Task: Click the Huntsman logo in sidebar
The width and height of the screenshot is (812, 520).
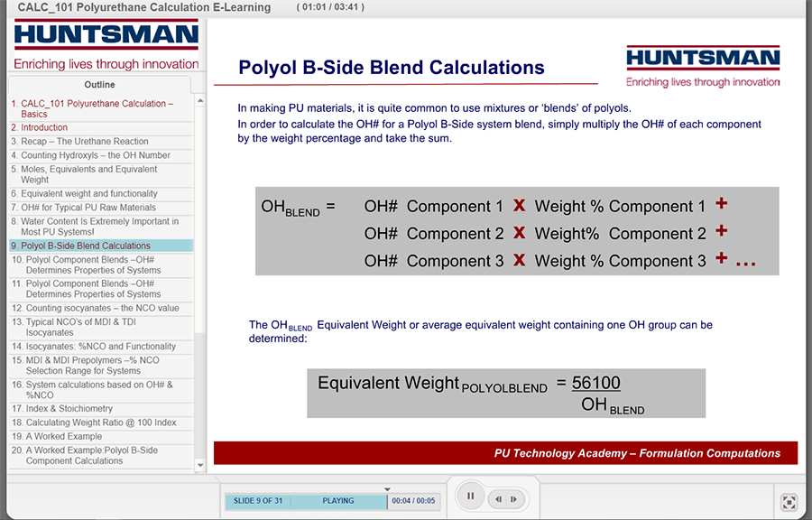Action: point(106,37)
